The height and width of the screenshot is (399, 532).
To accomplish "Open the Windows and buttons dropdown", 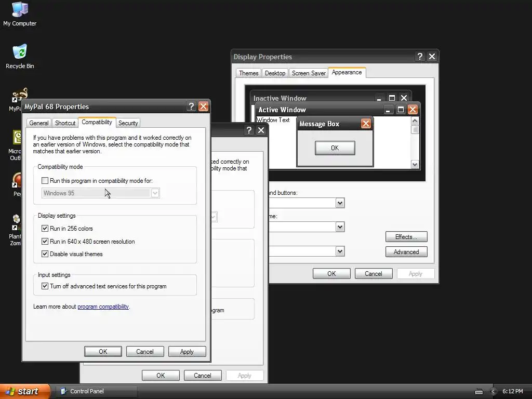I will (x=340, y=203).
